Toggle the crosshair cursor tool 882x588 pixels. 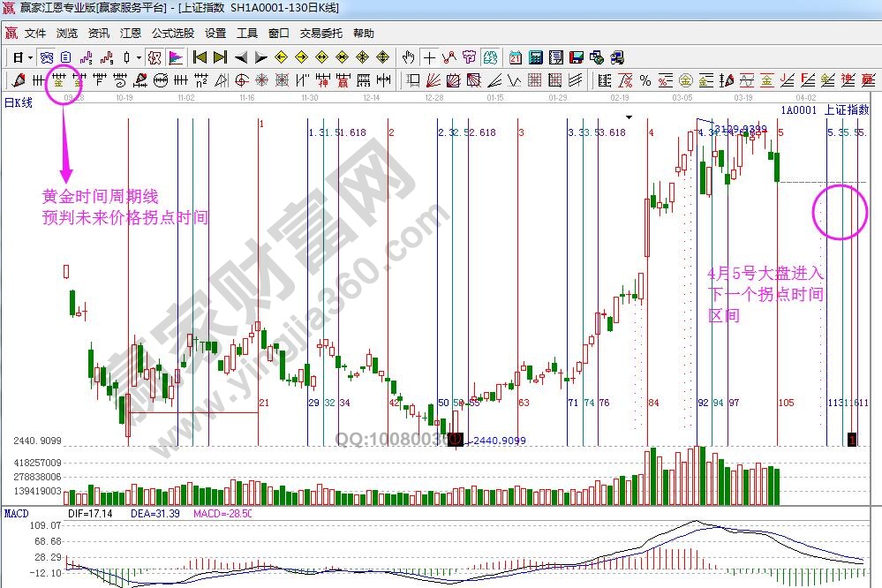pos(429,57)
